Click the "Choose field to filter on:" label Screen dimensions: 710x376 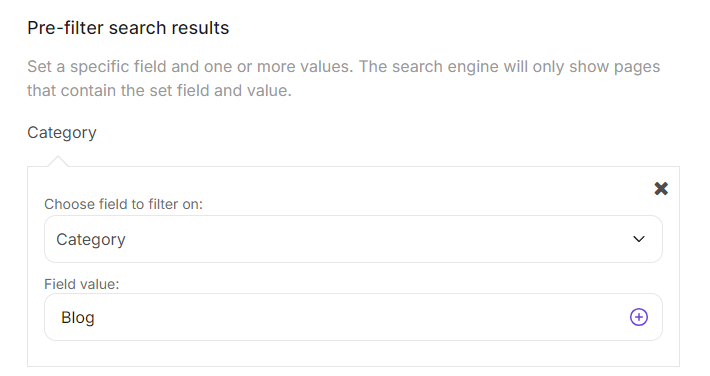pos(123,204)
